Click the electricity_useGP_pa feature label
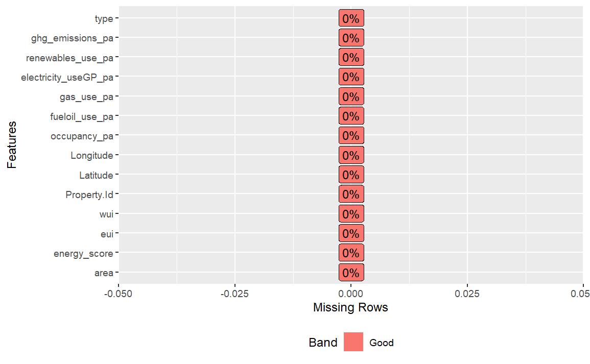The width and height of the screenshot is (590, 364). coord(67,78)
